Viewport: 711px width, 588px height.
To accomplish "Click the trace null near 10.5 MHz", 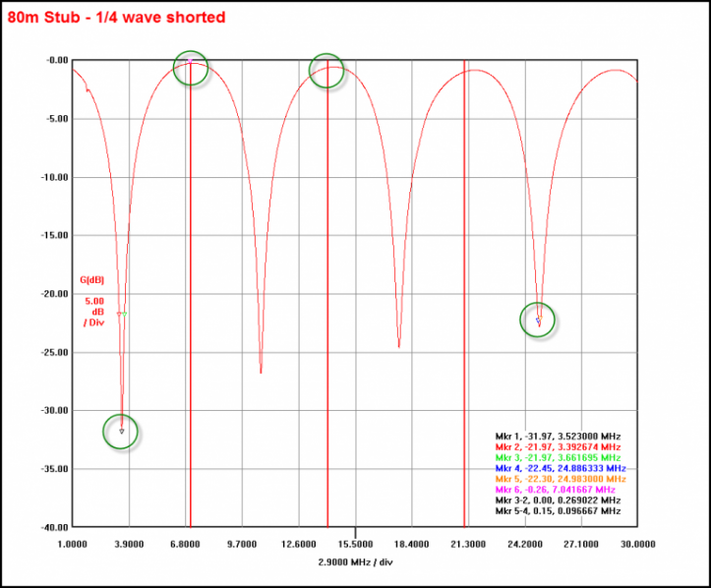I will pos(261,371).
